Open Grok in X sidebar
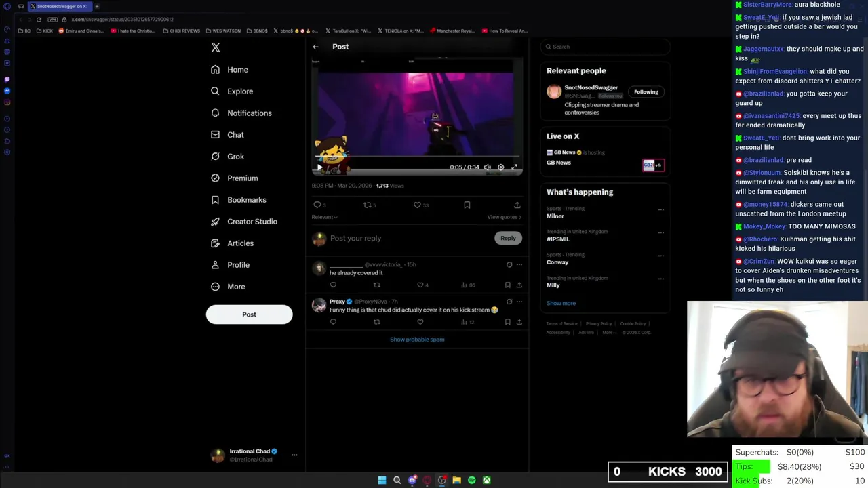The width and height of the screenshot is (868, 488). [x=227, y=157]
